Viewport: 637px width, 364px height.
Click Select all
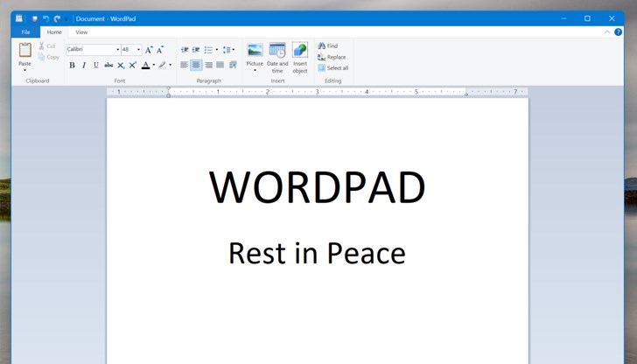click(x=333, y=68)
